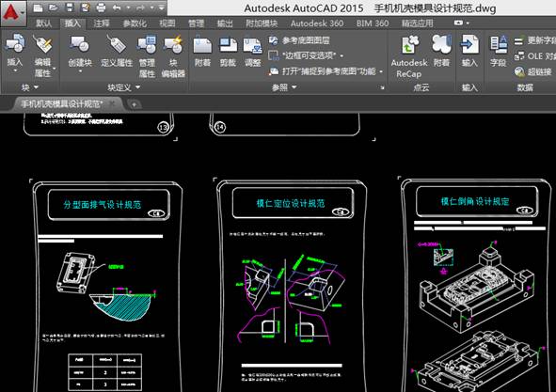556x392 pixels.
Task: Click the 超链接 hyperlink button
Action: coord(533,72)
